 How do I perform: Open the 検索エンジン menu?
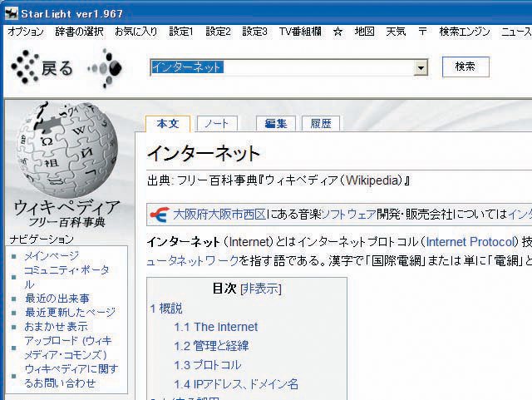point(465,32)
